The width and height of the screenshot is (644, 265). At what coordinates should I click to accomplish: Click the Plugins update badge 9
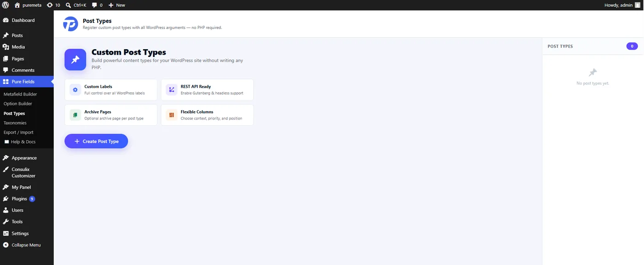click(32, 199)
